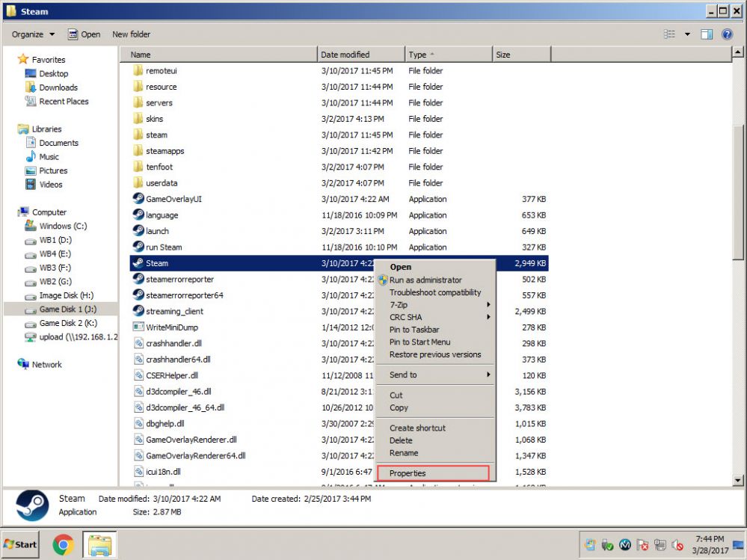Click the skins folder icon
The width and height of the screenshot is (747, 560).
138,119
